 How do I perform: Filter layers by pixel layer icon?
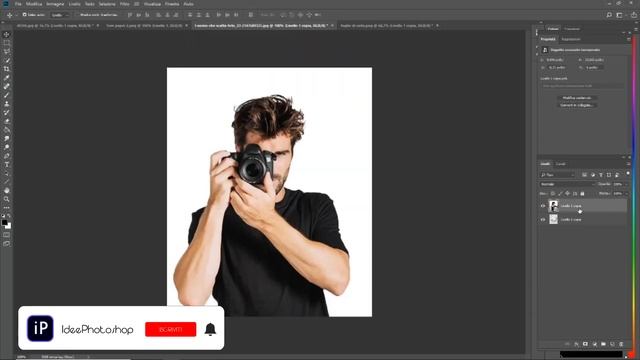pos(584,175)
